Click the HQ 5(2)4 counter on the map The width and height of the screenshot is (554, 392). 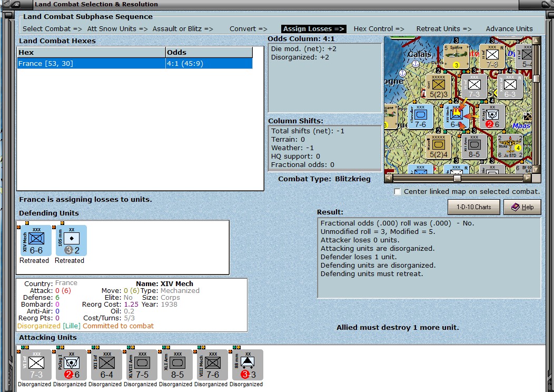click(439, 146)
